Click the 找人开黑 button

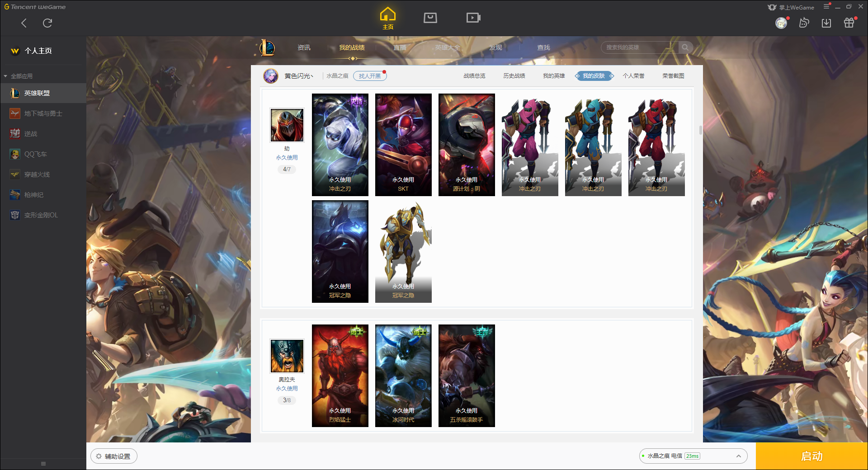tap(370, 76)
